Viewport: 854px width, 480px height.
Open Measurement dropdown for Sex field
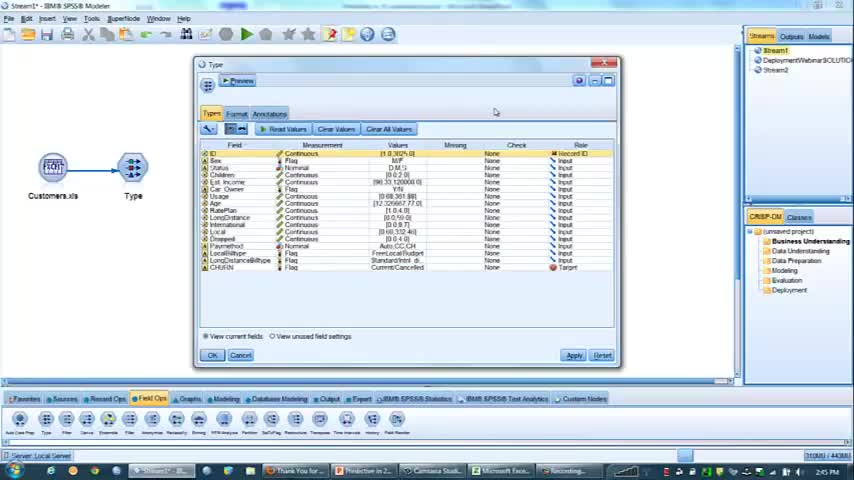point(300,161)
